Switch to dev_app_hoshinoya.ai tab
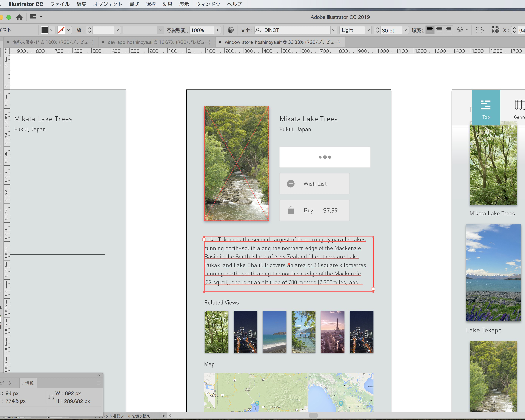 (x=159, y=42)
